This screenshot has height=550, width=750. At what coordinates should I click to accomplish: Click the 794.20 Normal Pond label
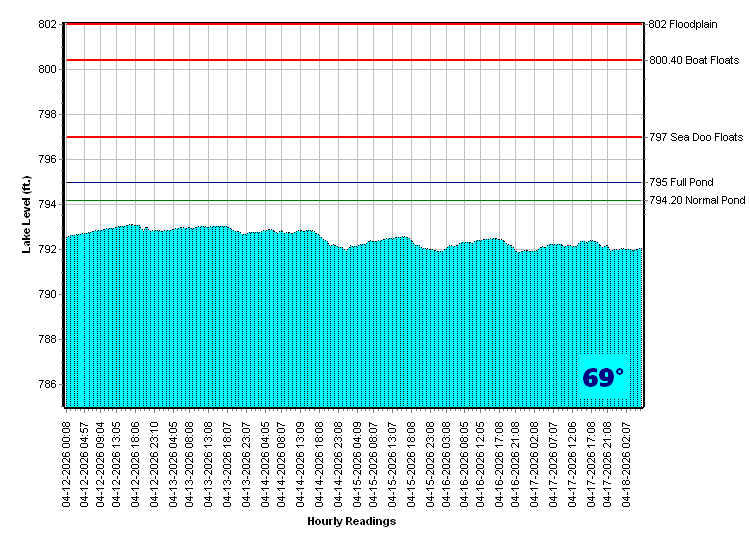(697, 201)
